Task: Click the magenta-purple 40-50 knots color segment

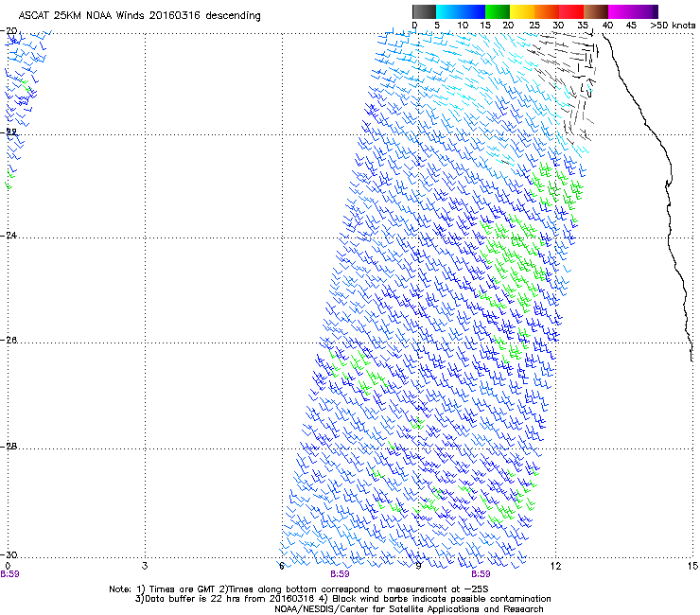Action: pos(633,11)
